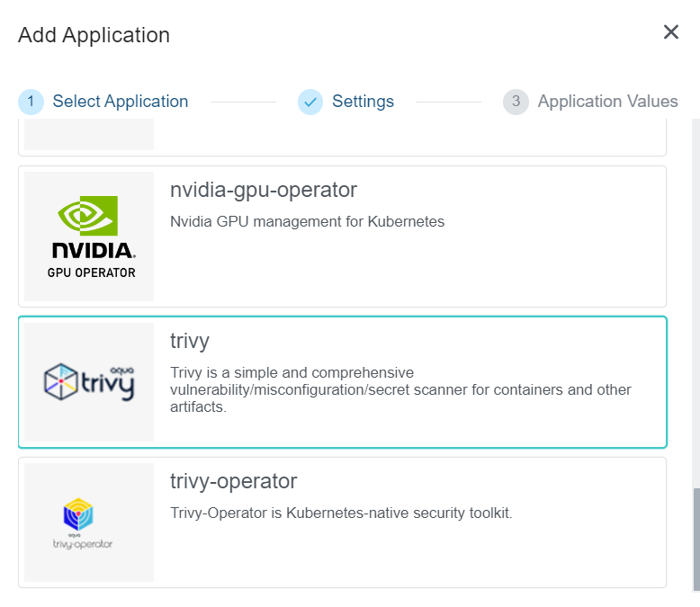The image size is (700, 607).
Task: Click the Kubernetes-native security toolkit description
Action: click(341, 513)
